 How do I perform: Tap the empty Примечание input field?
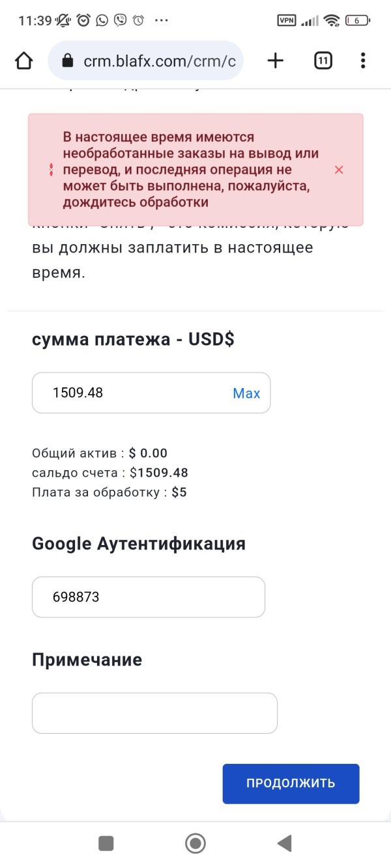[154, 713]
